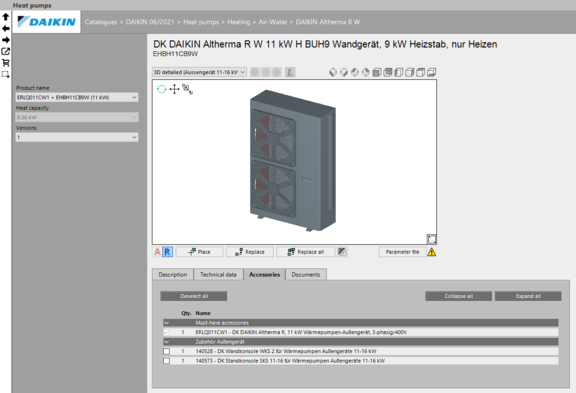Click the zoom window tool in viewer
Screen dimensions: 576x393
coord(187,89)
